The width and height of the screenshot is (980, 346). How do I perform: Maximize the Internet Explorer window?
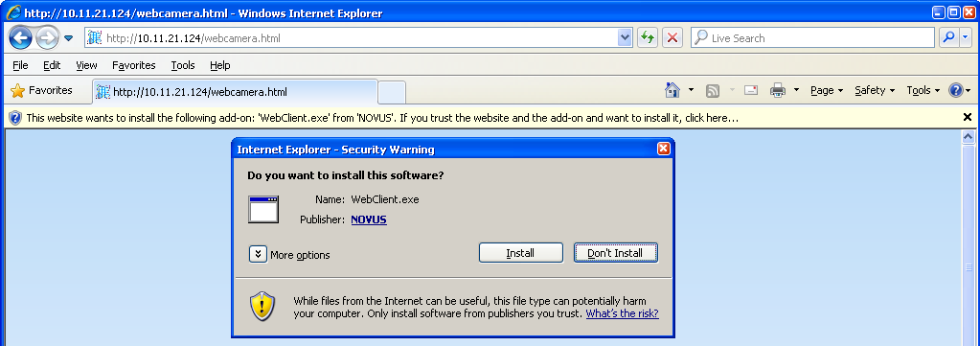pyautogui.click(x=955, y=12)
